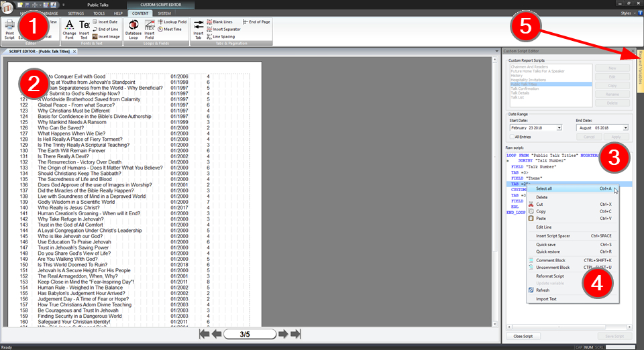The image size is (644, 350).
Task: Open the Change Font tool
Action: click(x=69, y=30)
